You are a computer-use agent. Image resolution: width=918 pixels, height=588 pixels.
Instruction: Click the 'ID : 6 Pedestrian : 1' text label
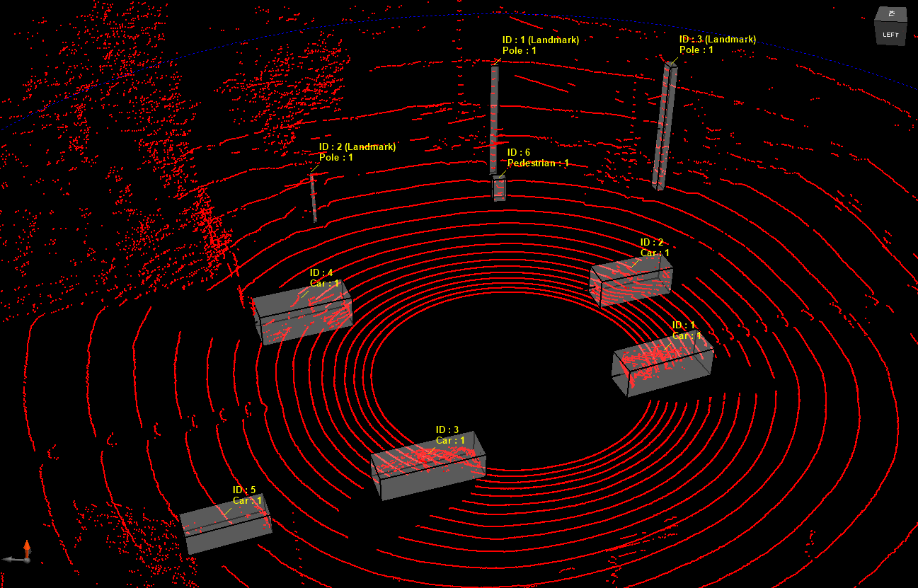click(537, 158)
